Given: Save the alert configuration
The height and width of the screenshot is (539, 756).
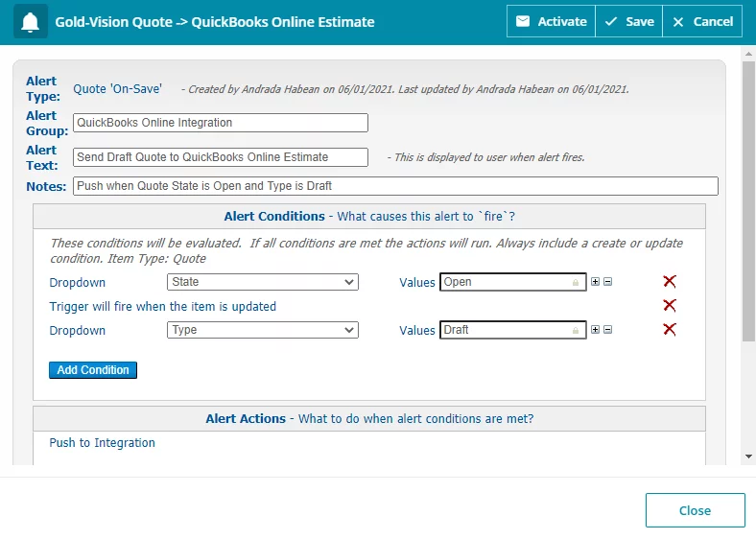Looking at the screenshot, I should point(629,21).
